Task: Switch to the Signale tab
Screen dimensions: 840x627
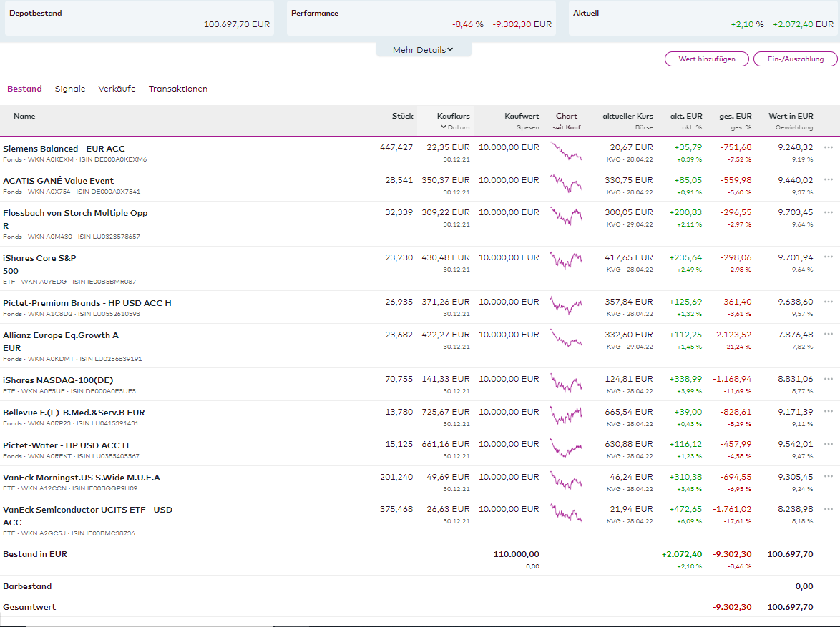Action: tap(70, 89)
